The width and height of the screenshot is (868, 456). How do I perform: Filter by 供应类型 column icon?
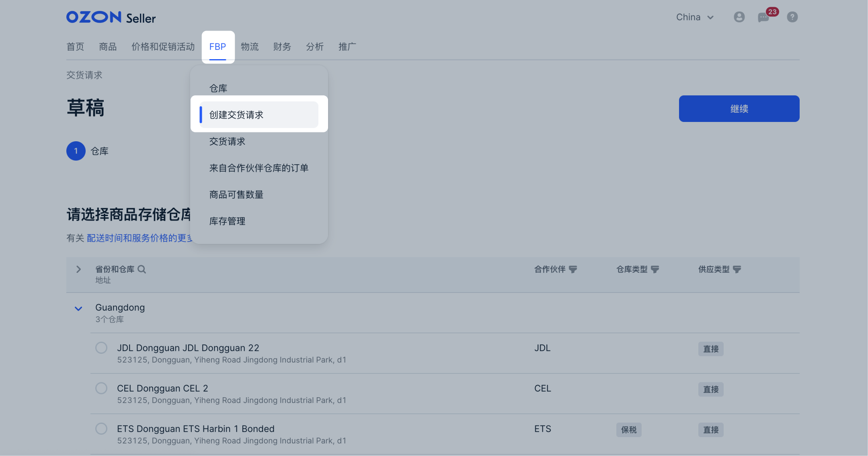tap(737, 269)
